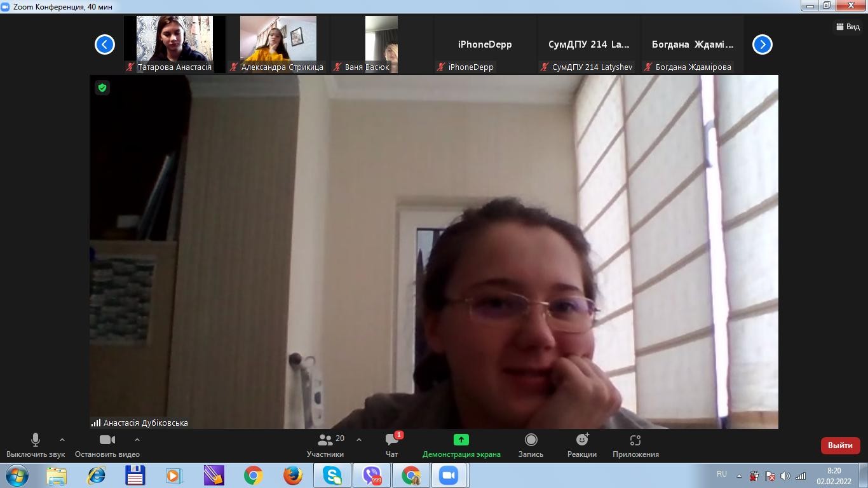The width and height of the screenshot is (868, 488).
Task: Open the Приложения apps panel
Action: 635,445
